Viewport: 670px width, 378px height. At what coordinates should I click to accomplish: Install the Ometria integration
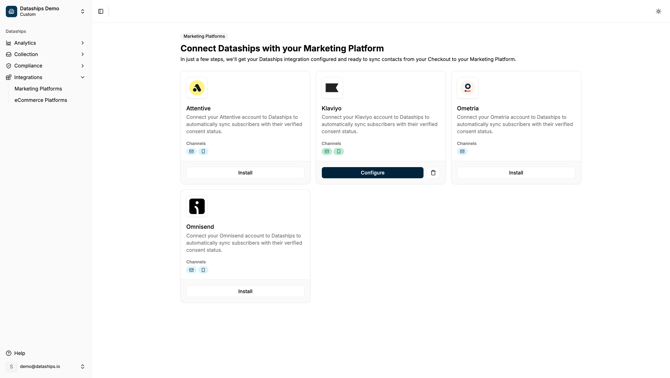(516, 173)
